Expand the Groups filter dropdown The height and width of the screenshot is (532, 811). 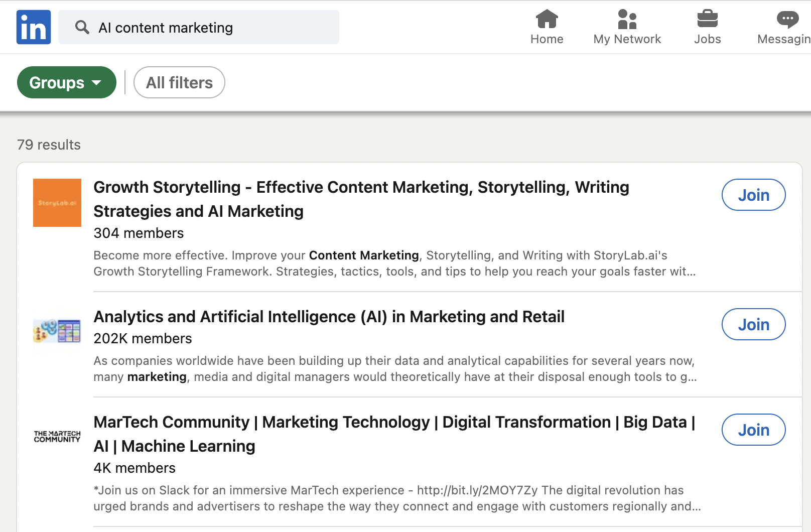coord(66,82)
